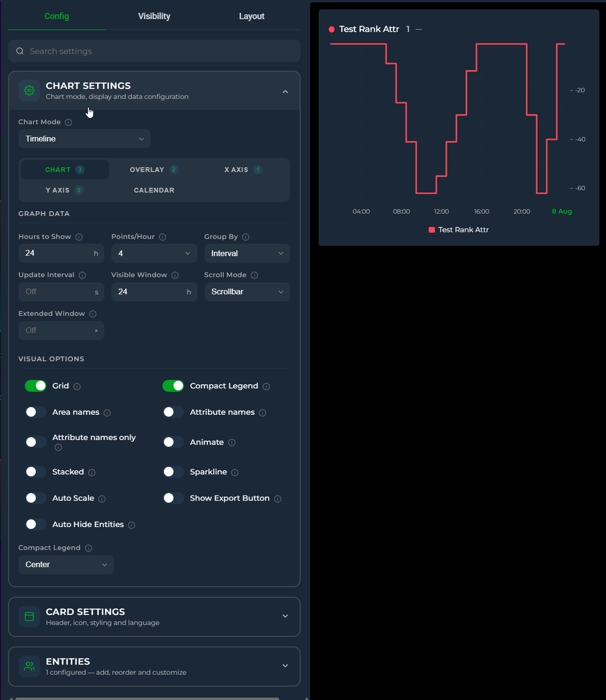Click the Auto Hide Entities info icon

click(x=131, y=525)
